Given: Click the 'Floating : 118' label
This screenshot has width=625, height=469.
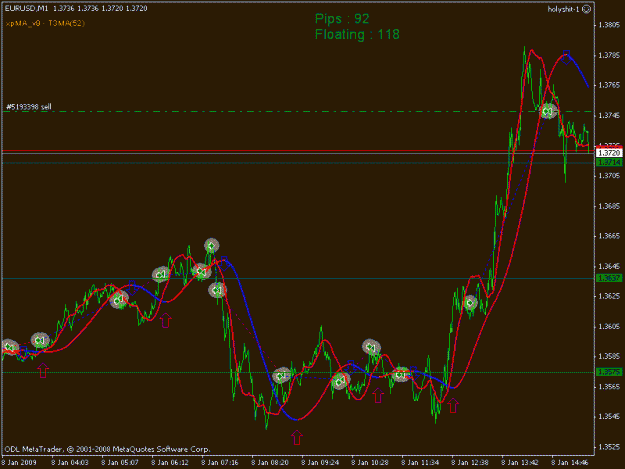Looking at the screenshot, I should (x=357, y=35).
